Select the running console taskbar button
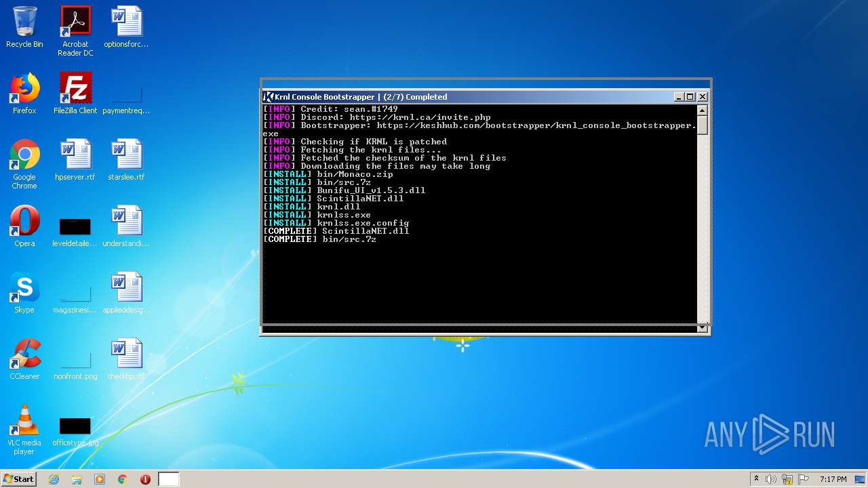The image size is (868, 488). pyautogui.click(x=169, y=479)
